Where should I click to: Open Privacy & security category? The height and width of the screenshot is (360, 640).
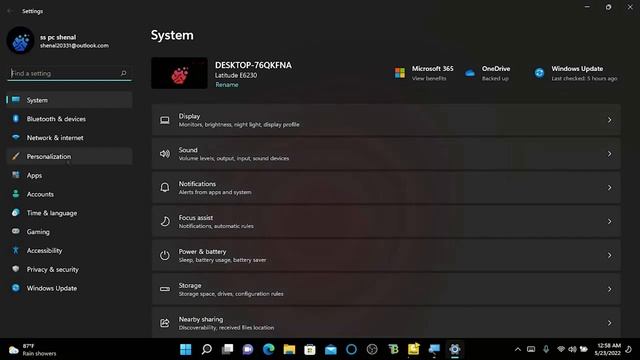[69, 269]
